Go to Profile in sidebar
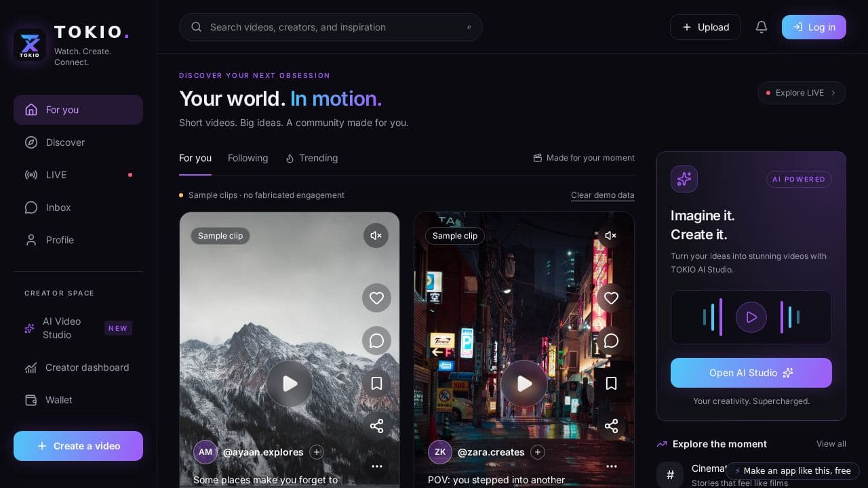The width and height of the screenshot is (868, 488). pos(78,240)
